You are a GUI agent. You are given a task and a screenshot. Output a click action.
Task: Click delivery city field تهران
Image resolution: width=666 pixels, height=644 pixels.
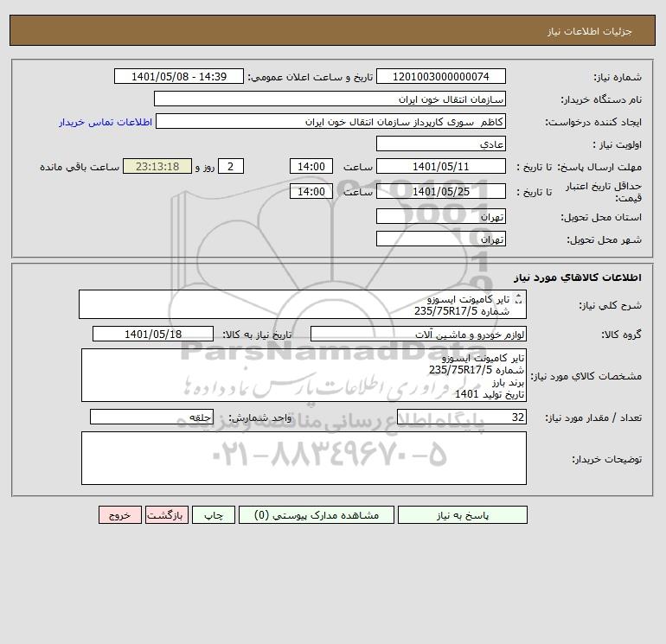pyautogui.click(x=441, y=239)
